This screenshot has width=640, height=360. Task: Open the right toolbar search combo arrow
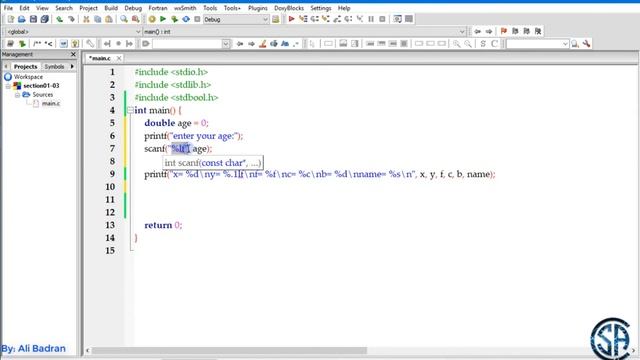pos(565,44)
